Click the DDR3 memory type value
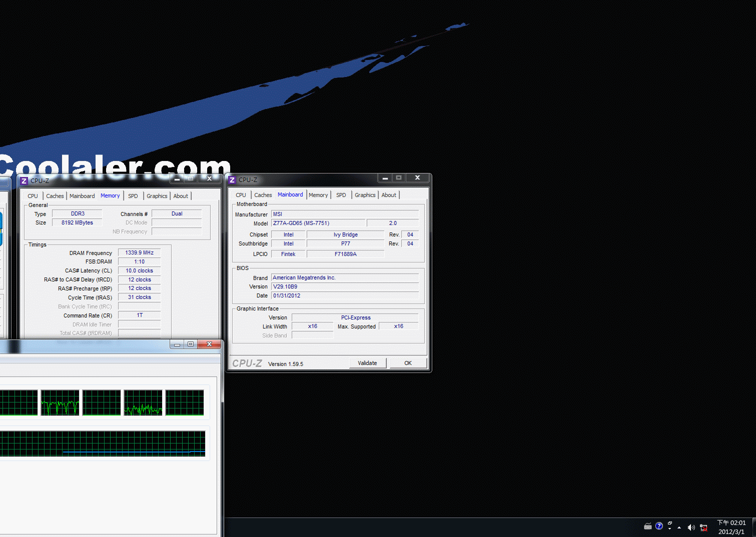 point(77,213)
